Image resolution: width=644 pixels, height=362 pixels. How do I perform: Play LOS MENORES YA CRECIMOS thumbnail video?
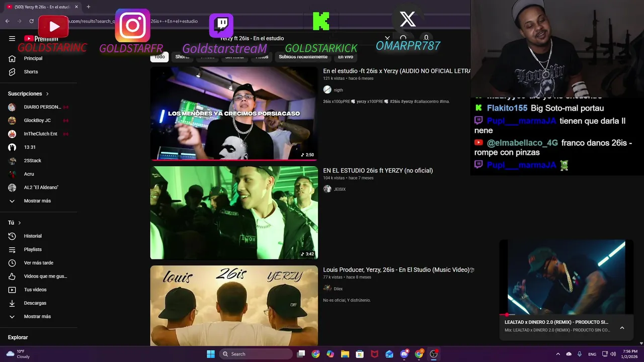[x=234, y=114]
